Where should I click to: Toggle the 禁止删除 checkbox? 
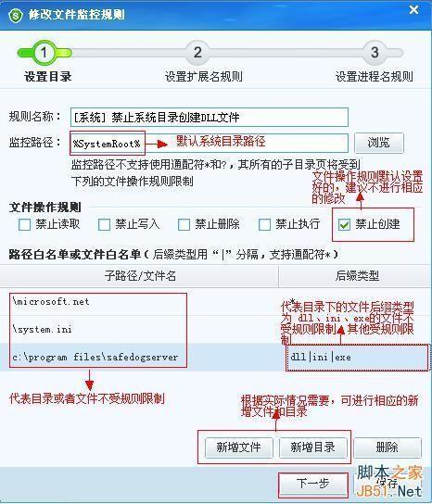point(184,225)
